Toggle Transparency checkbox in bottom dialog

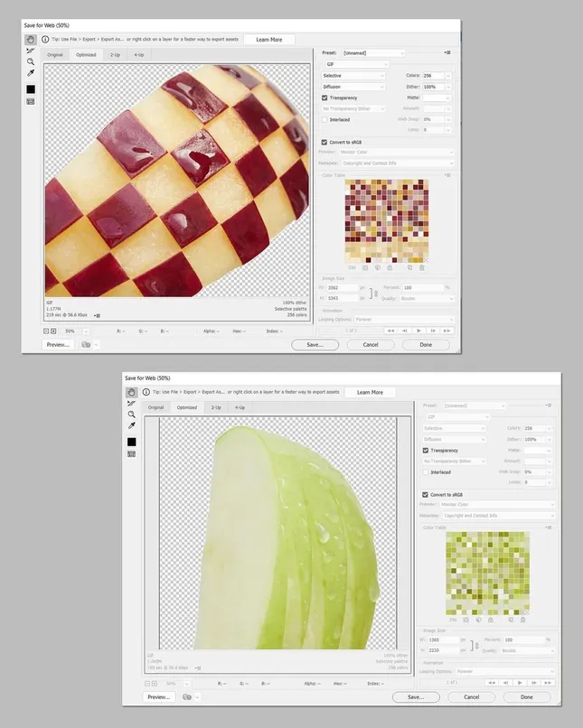(x=425, y=451)
